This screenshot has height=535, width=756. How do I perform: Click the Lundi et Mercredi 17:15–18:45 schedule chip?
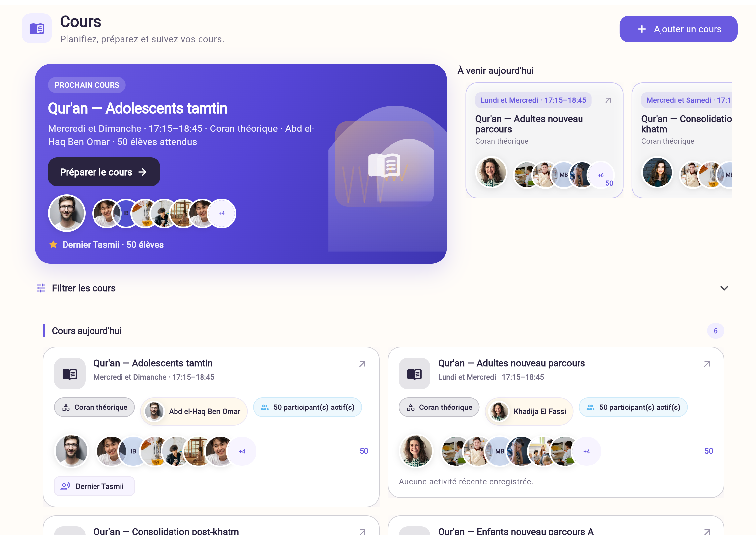click(533, 100)
